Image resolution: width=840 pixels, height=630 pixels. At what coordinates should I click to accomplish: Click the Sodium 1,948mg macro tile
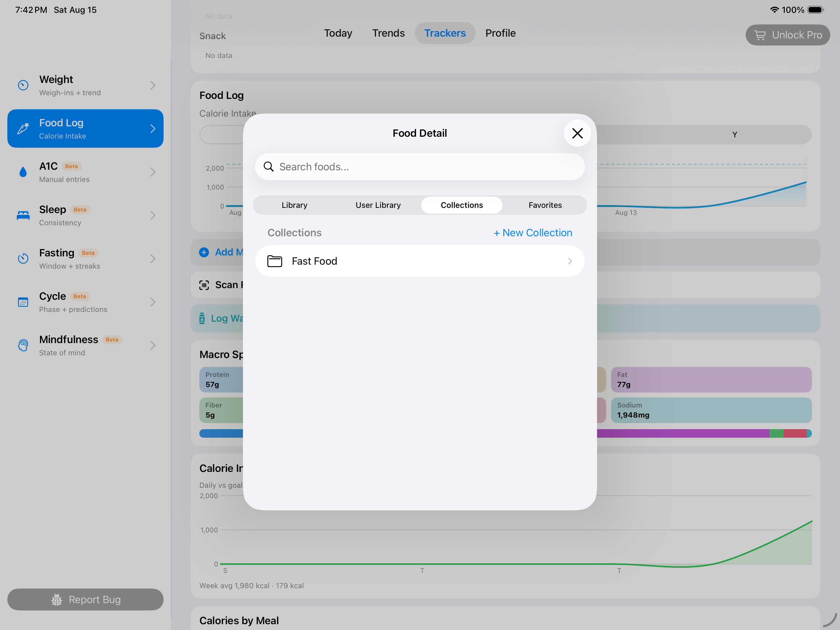(711, 410)
